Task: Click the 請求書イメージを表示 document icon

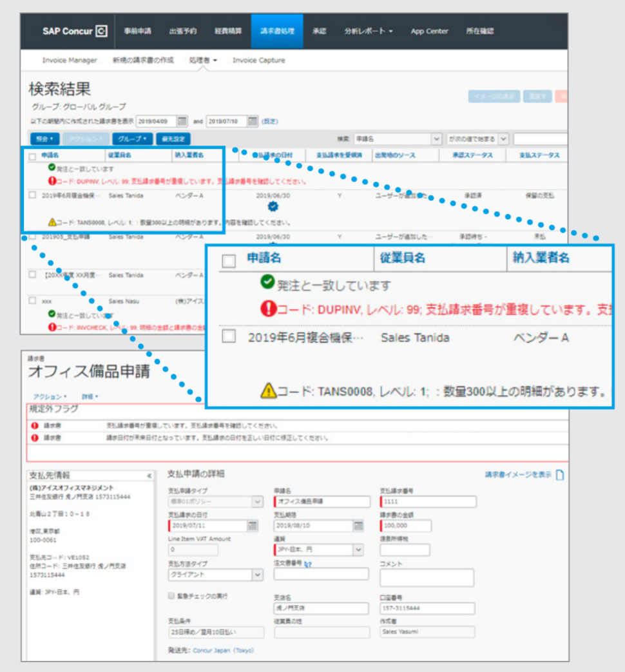Action: tap(559, 475)
